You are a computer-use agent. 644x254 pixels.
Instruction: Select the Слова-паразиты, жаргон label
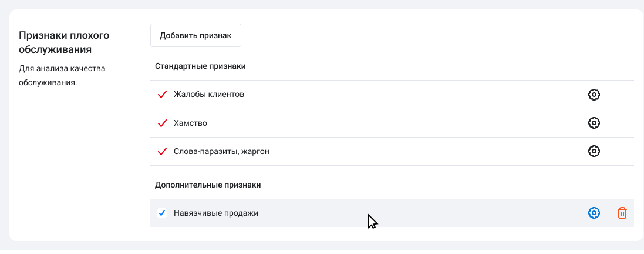click(x=221, y=152)
